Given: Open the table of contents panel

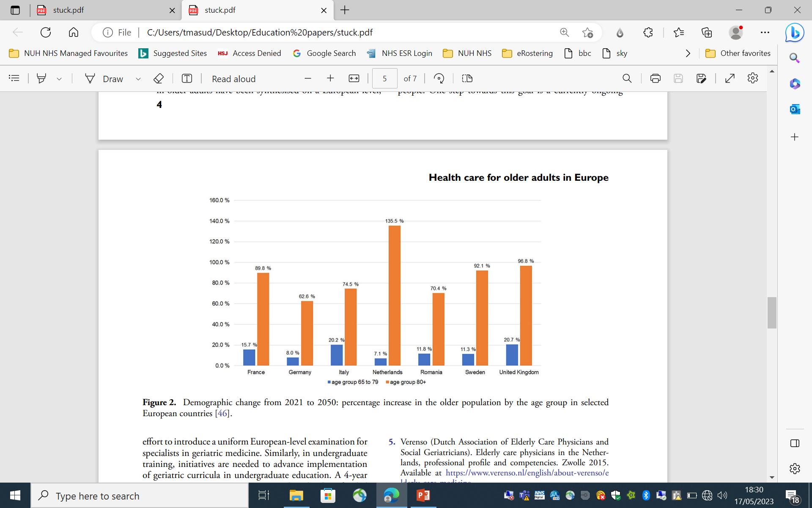Looking at the screenshot, I should click(x=14, y=78).
